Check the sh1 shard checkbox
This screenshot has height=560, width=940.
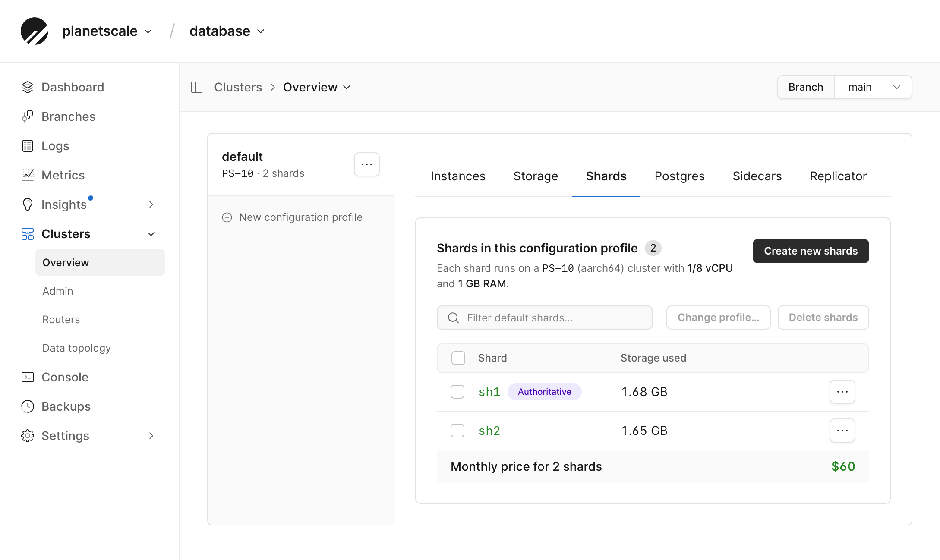(x=457, y=392)
